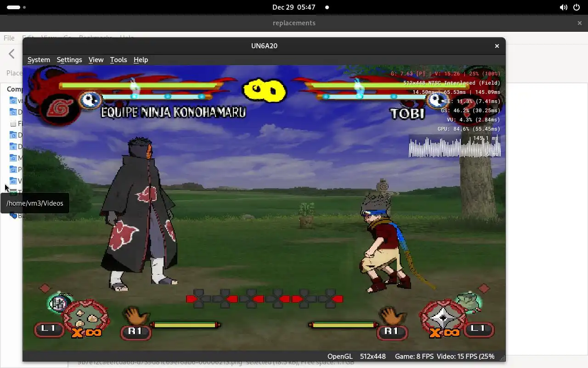Open the vm3 home folder icon in sidebar
The image size is (588, 368).
pyautogui.click(x=13, y=101)
